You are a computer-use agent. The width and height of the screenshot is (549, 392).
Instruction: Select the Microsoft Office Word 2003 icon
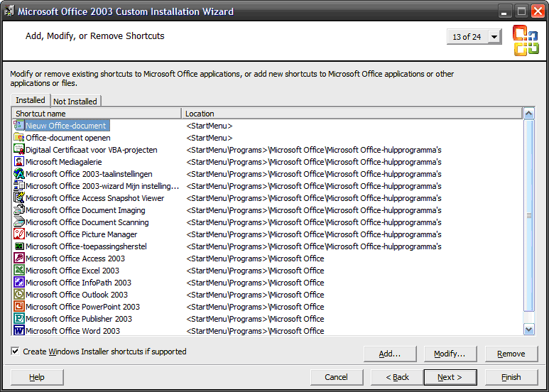19,331
